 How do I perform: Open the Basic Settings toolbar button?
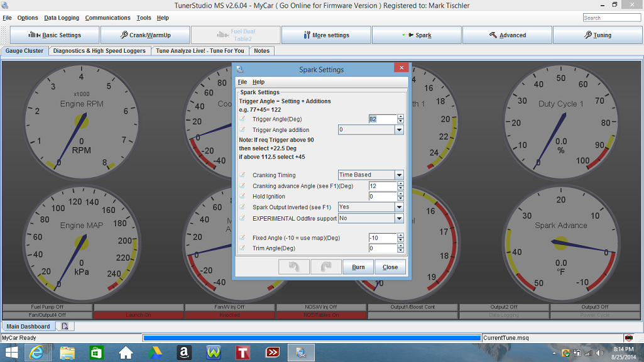point(55,35)
